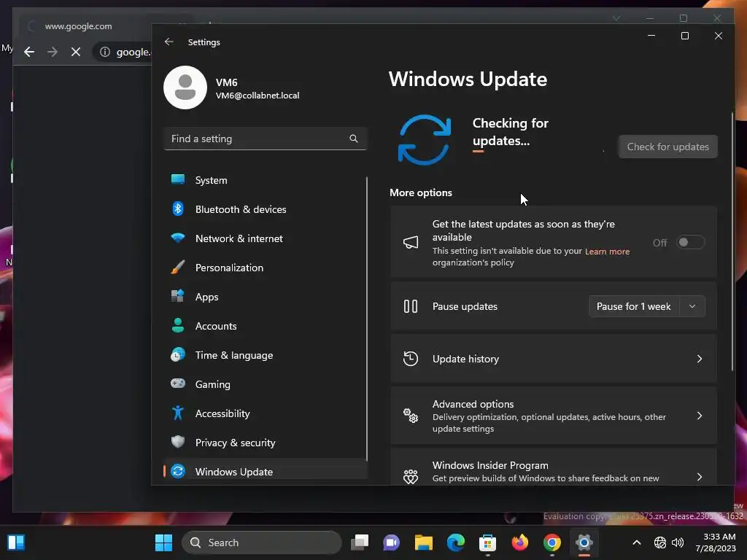Click the megaphone icon on latest updates card
Screen dimensions: 747x560
[411, 242]
